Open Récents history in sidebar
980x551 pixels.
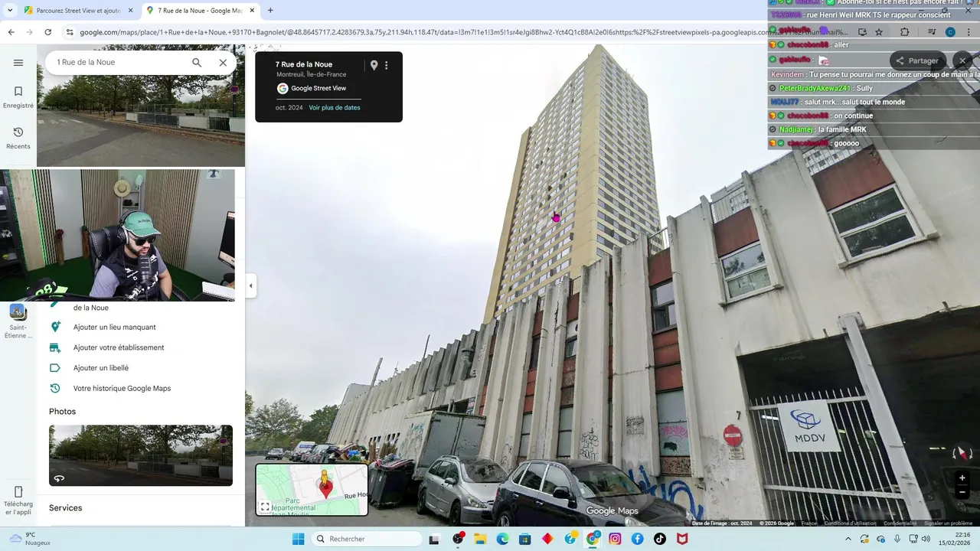click(x=18, y=139)
